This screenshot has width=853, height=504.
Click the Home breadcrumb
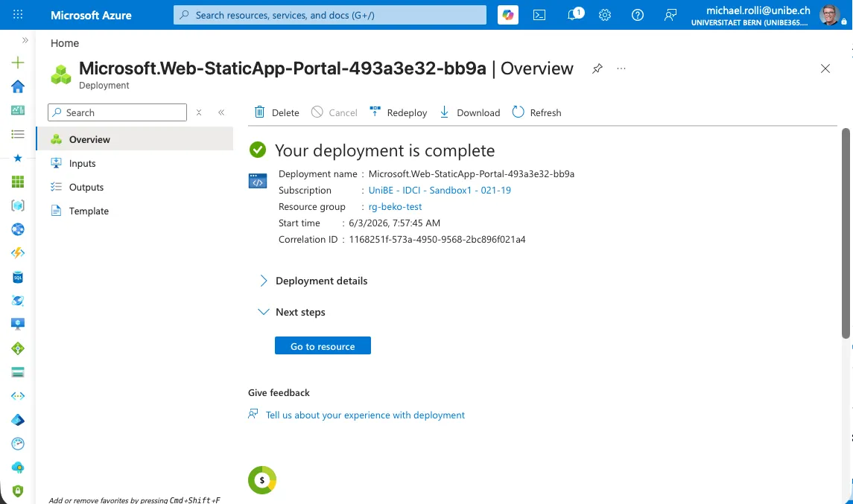click(x=65, y=43)
